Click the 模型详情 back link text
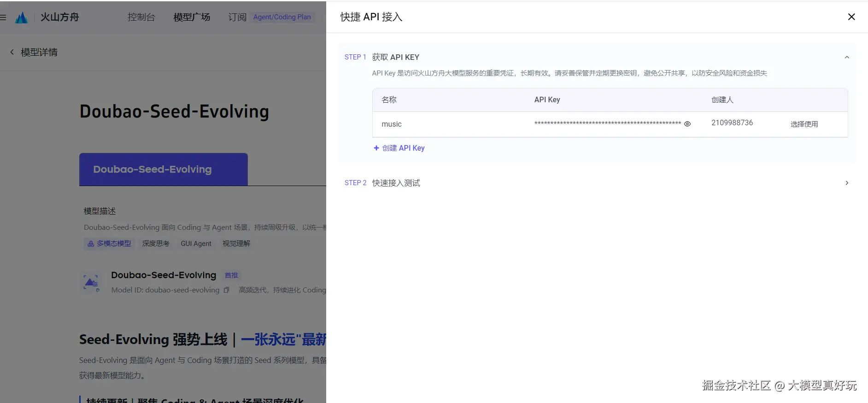Screen dimensions: 868x403 tap(39, 52)
